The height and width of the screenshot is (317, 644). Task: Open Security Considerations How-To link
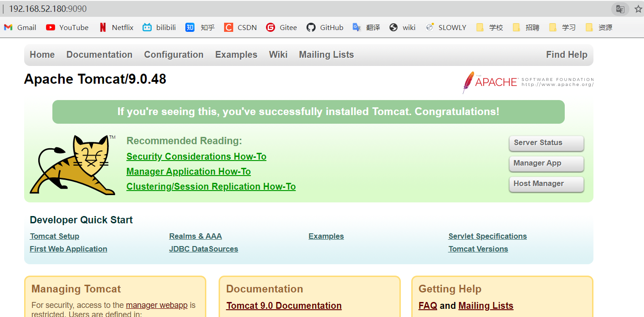196,156
